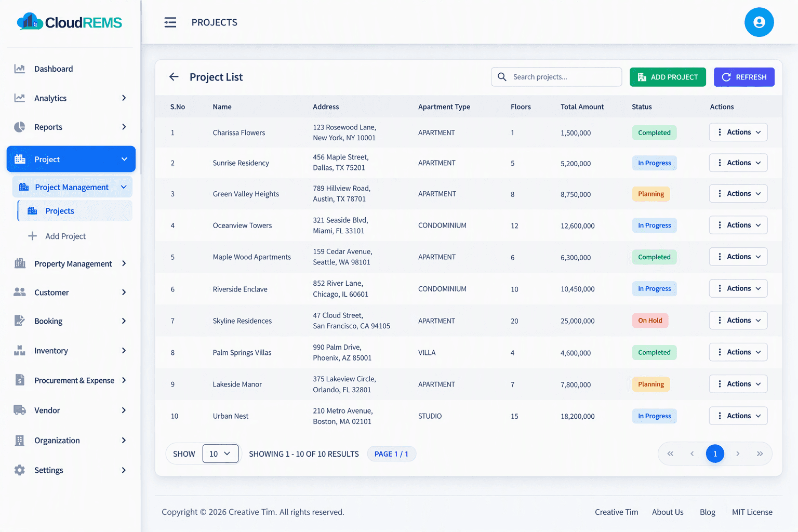Click the Procurement & Expense invoice icon
This screenshot has height=532, width=798.
20,380
